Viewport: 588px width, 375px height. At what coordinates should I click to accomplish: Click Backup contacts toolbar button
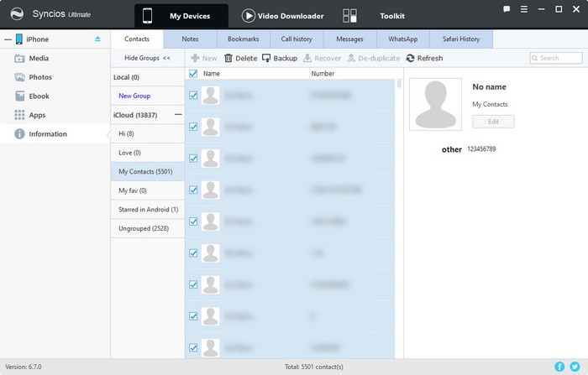(280, 58)
